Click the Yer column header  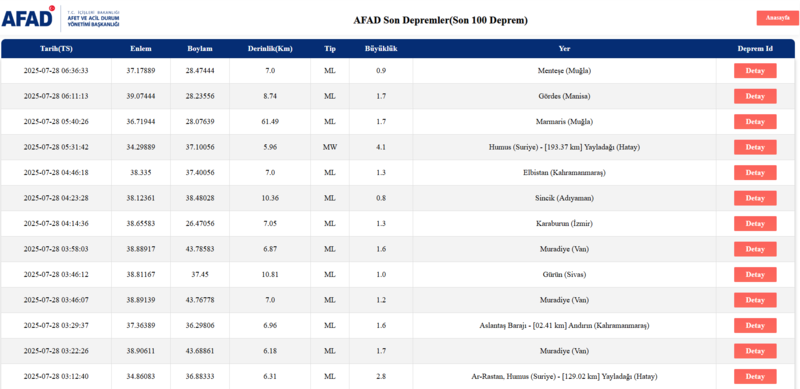click(x=564, y=49)
